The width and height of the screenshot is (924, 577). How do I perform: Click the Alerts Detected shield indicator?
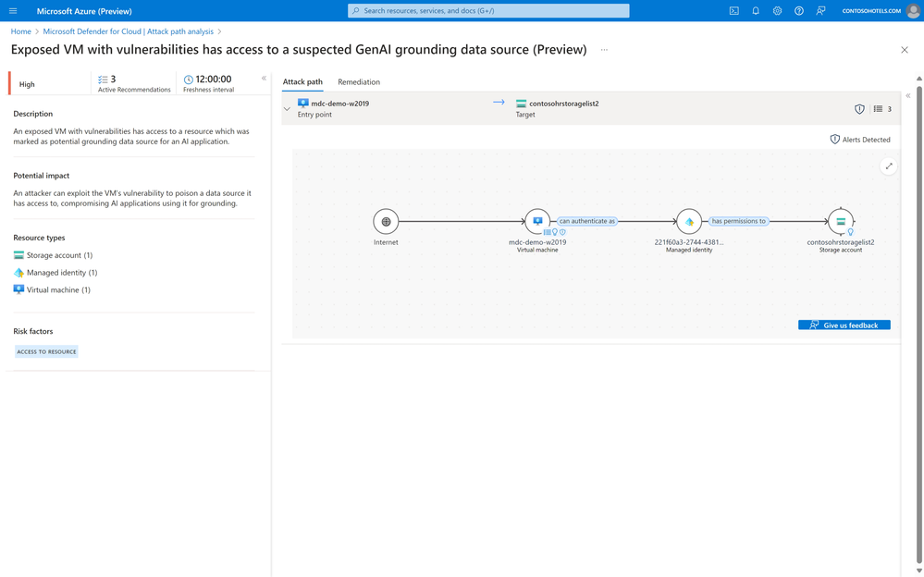tap(834, 140)
